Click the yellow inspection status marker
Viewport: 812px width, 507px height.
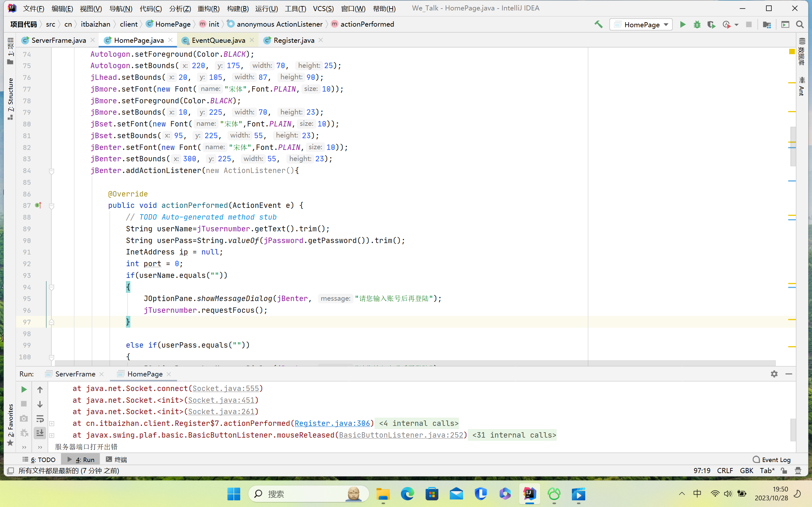792,51
